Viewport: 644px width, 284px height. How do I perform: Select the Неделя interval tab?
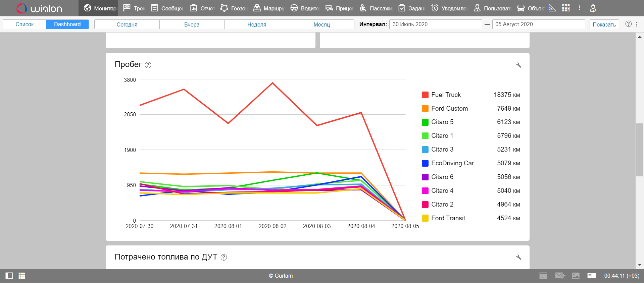pos(256,24)
